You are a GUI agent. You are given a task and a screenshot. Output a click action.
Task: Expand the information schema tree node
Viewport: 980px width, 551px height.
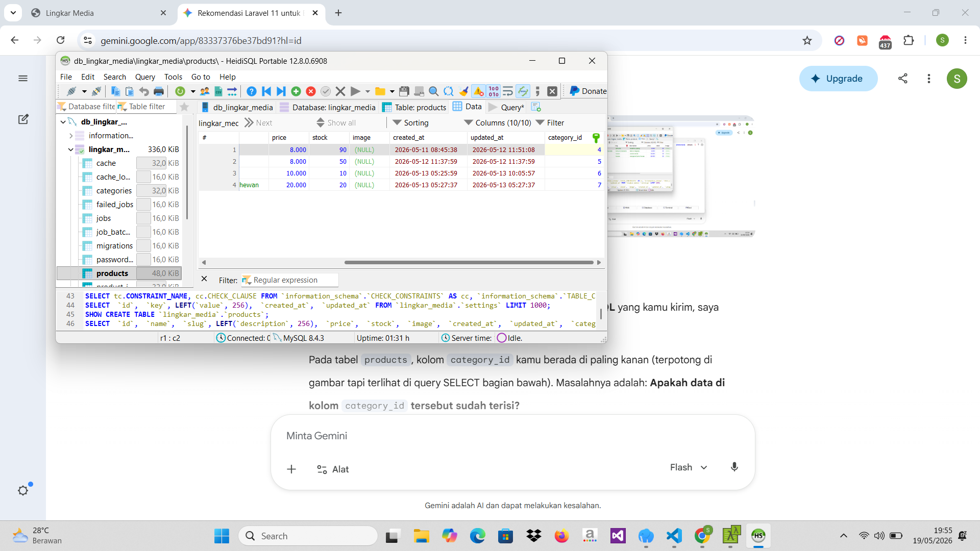[71, 136]
